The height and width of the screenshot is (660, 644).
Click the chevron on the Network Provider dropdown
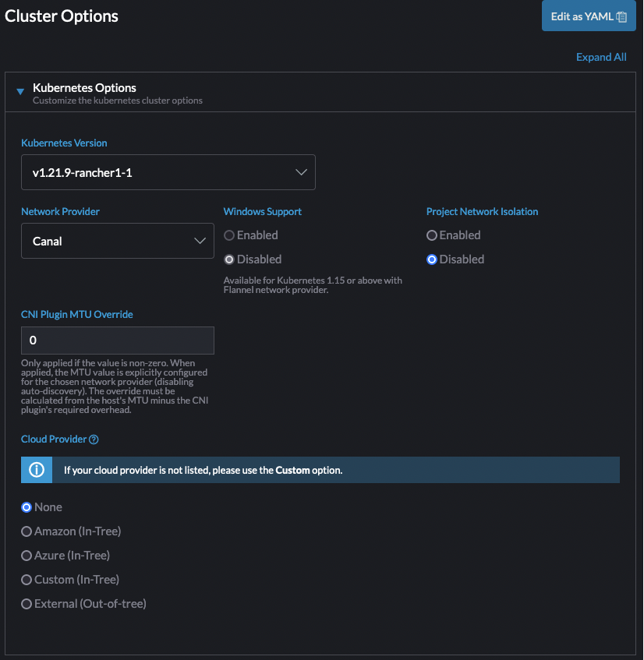pos(200,241)
